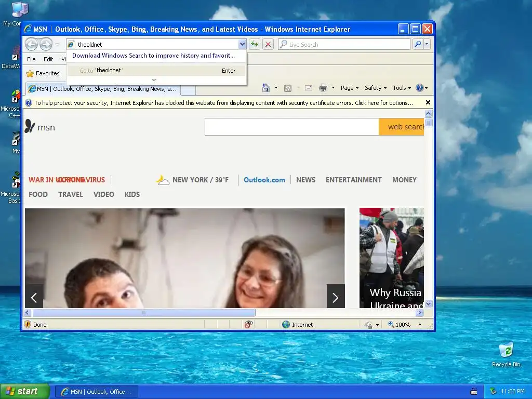Click the Print icon
Viewport: 532px width, 399px height.
(323, 88)
